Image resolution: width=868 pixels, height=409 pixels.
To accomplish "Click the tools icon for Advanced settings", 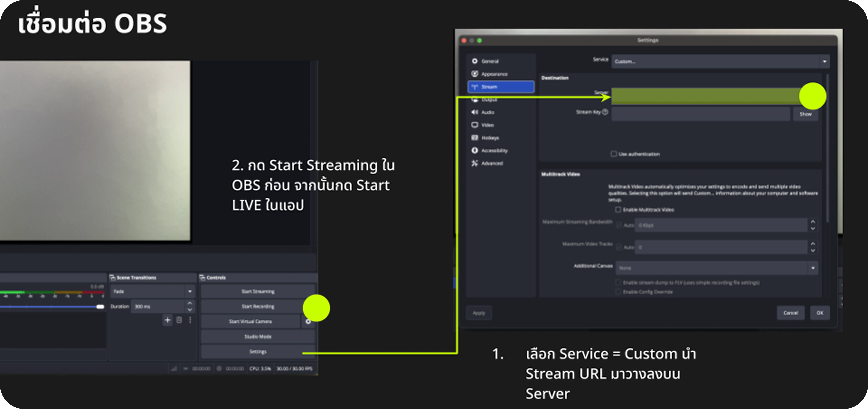I will (x=475, y=163).
